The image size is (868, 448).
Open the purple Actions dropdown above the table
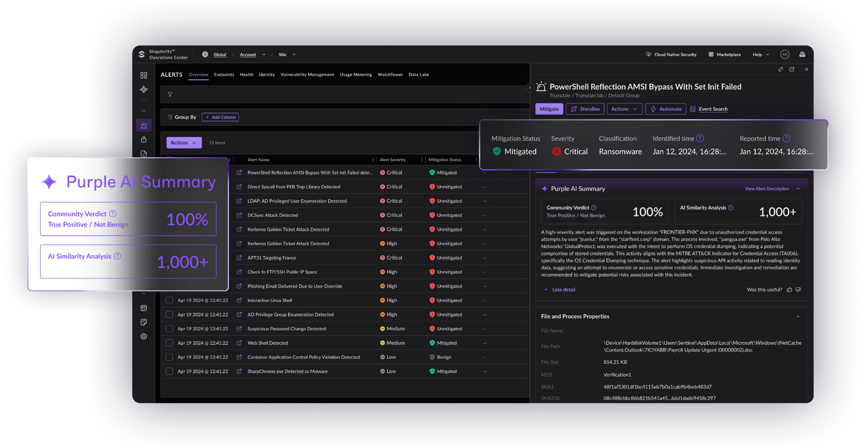[x=184, y=143]
